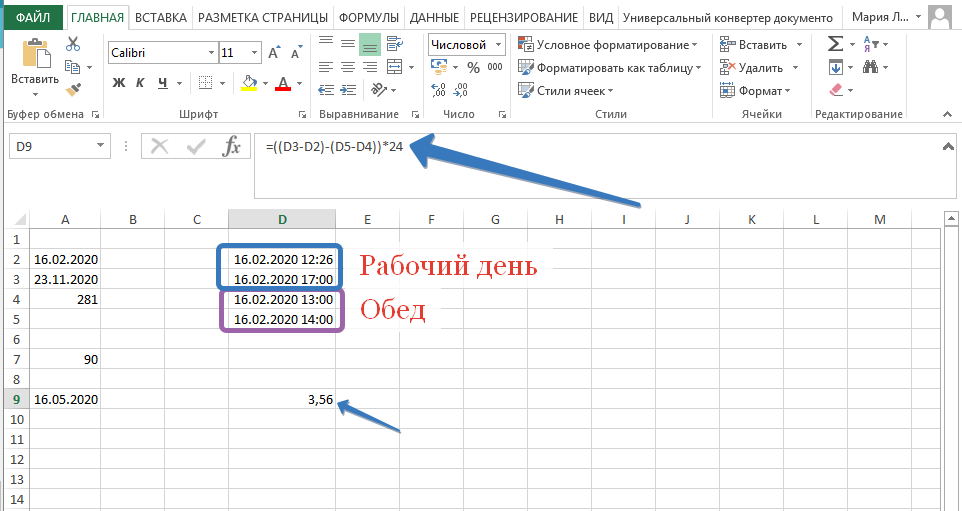Screen dimensions: 962x511
Task: Click the Cut scissors icon
Action: [x=73, y=44]
